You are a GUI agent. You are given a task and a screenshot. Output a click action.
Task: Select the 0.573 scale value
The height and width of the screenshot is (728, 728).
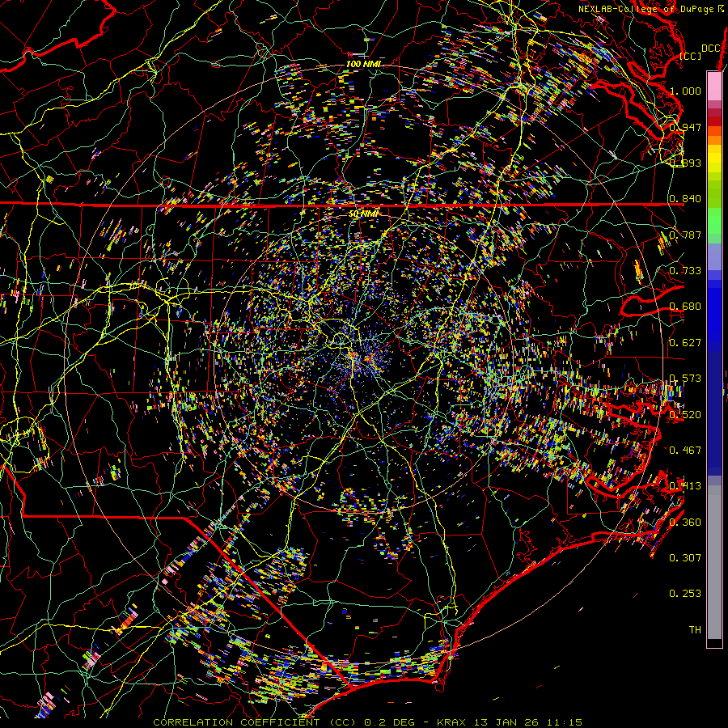click(685, 379)
